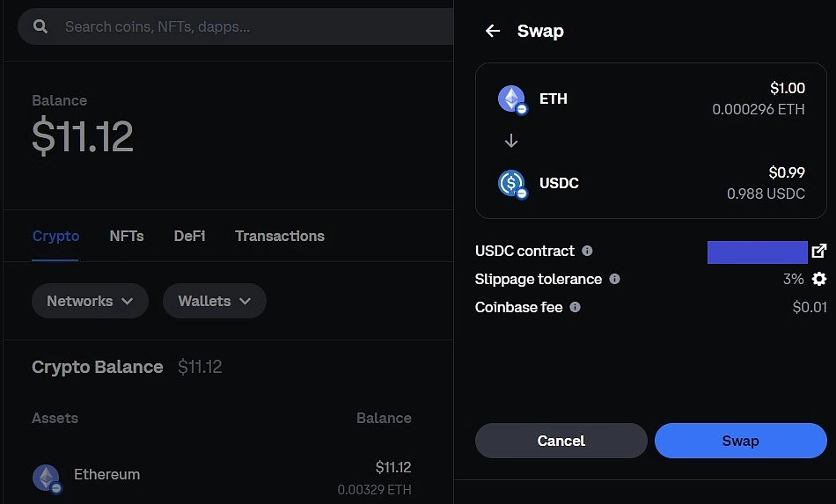The height and width of the screenshot is (504, 836).
Task: Expand the Networks dropdown
Action: (x=90, y=301)
